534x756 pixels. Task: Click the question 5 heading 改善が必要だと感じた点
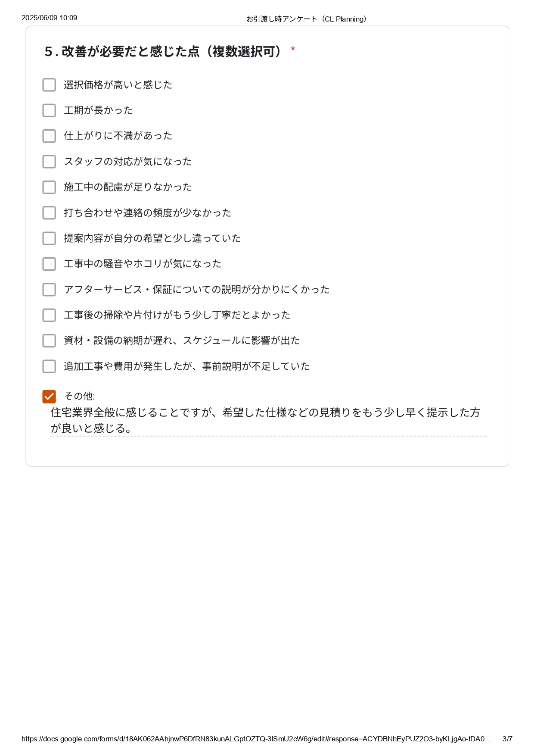tap(164, 51)
